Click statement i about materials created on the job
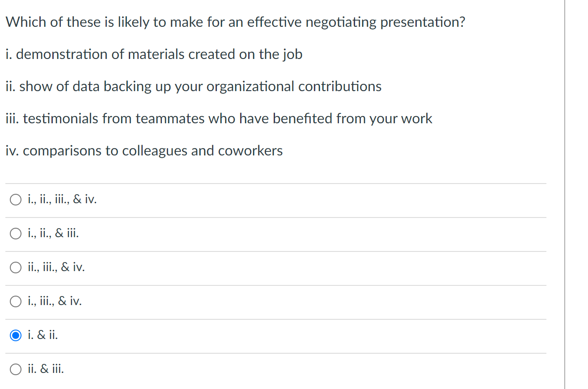Screen dimensions: 588x389 pyautogui.click(x=154, y=54)
